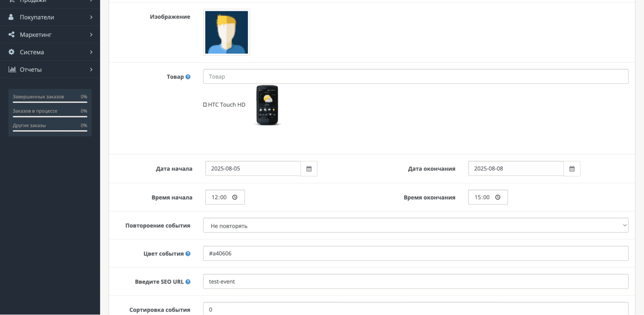Viewport: 644px width, 315px height.
Task: Open the Время окончания clock picker
Action: click(x=498, y=197)
